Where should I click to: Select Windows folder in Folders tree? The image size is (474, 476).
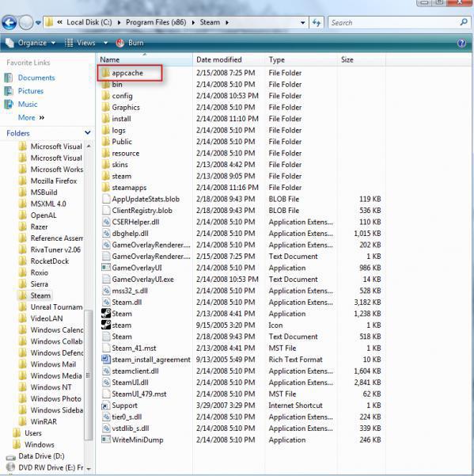[40, 445]
